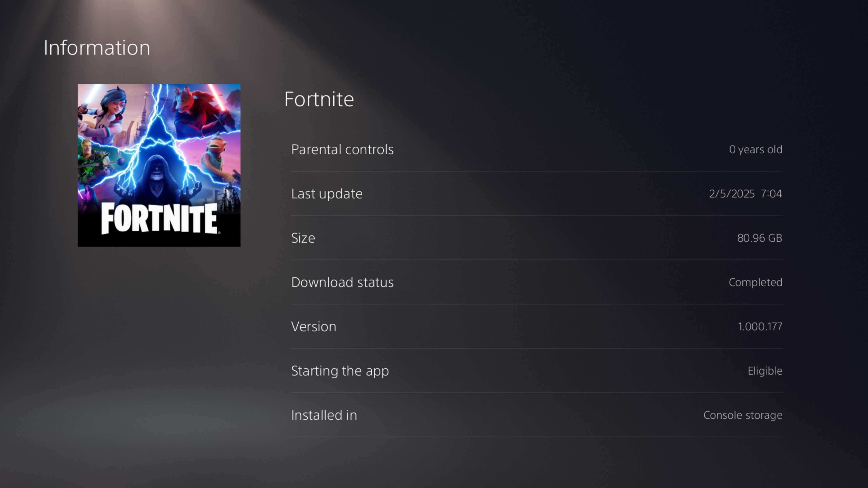
Task: Click the 1.000.177 version number
Action: coord(760,326)
